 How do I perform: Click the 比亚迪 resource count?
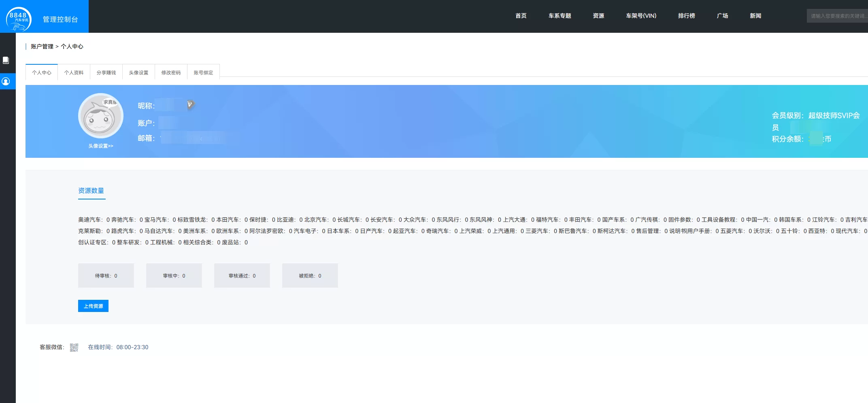point(290,220)
